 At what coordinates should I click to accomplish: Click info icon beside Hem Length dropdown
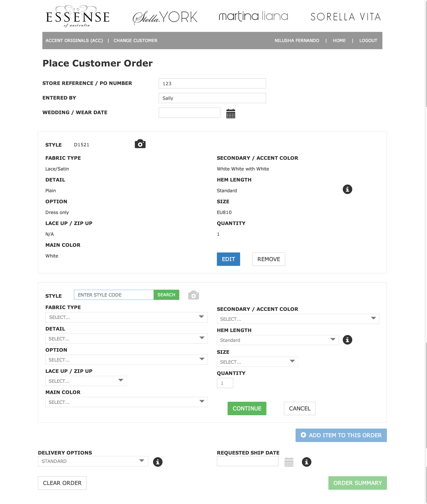click(347, 340)
